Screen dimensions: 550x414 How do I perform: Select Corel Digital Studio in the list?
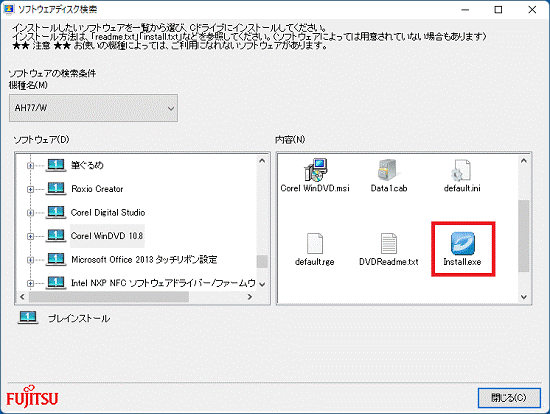coord(108,213)
